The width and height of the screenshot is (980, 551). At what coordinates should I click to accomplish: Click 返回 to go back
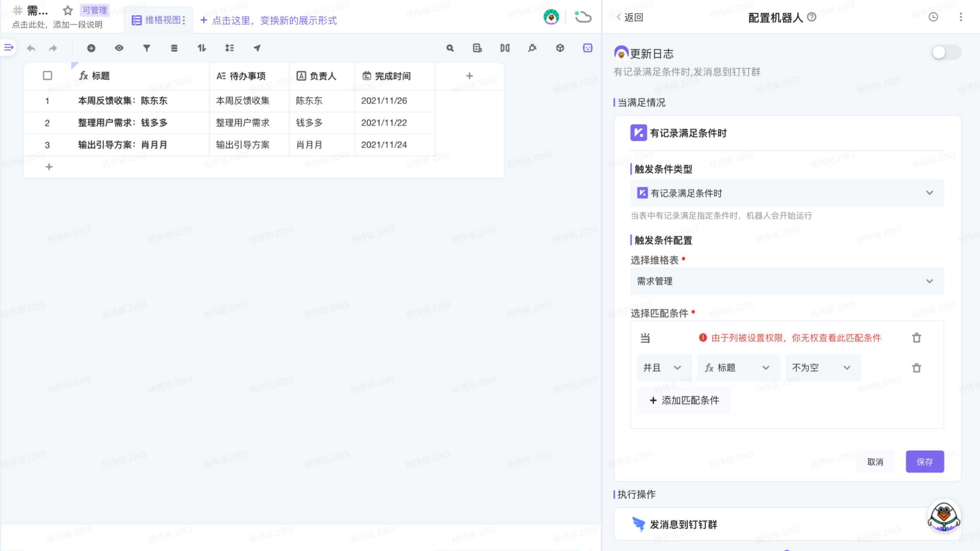click(629, 17)
